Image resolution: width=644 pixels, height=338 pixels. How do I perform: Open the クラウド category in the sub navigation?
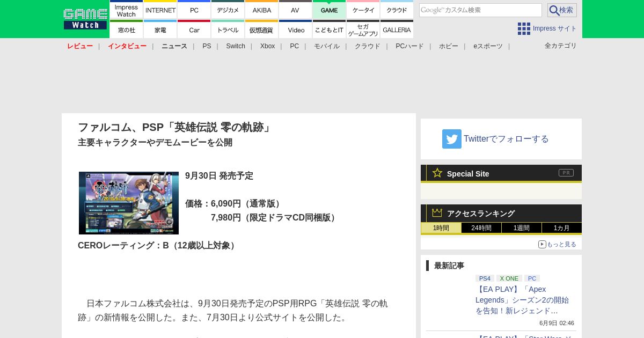(x=368, y=46)
